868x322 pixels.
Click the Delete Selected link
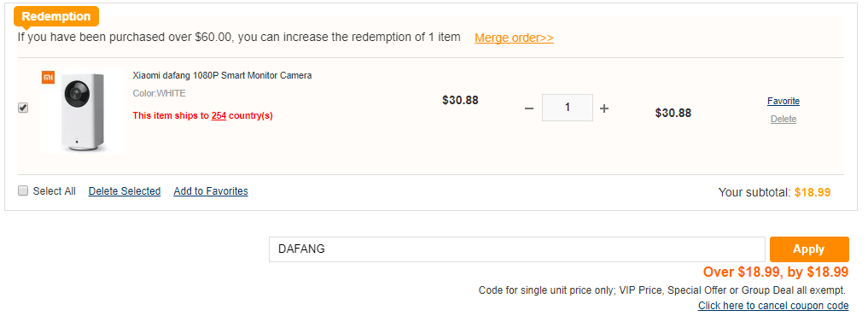point(125,191)
